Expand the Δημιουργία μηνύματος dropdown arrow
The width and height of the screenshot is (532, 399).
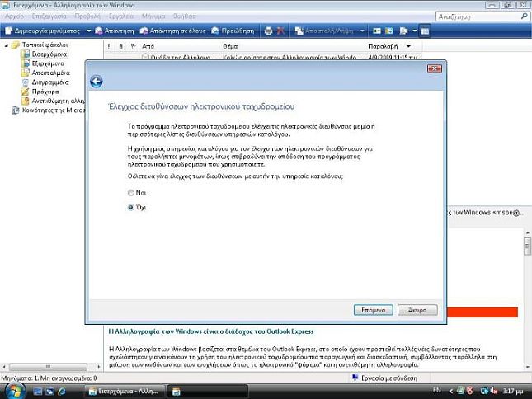89,31
